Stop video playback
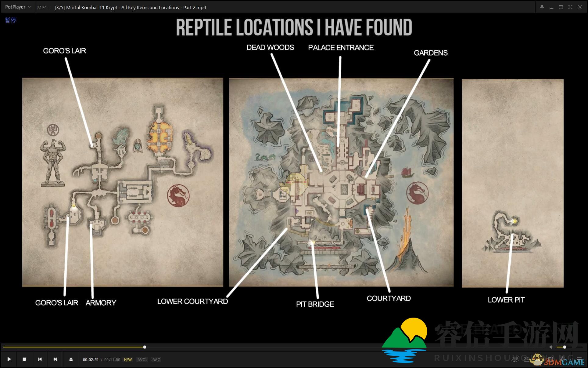The width and height of the screenshot is (588, 368). [x=24, y=359]
